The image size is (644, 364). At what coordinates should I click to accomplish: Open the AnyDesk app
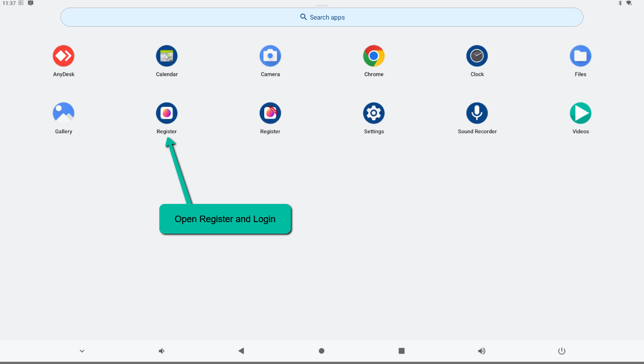click(64, 56)
